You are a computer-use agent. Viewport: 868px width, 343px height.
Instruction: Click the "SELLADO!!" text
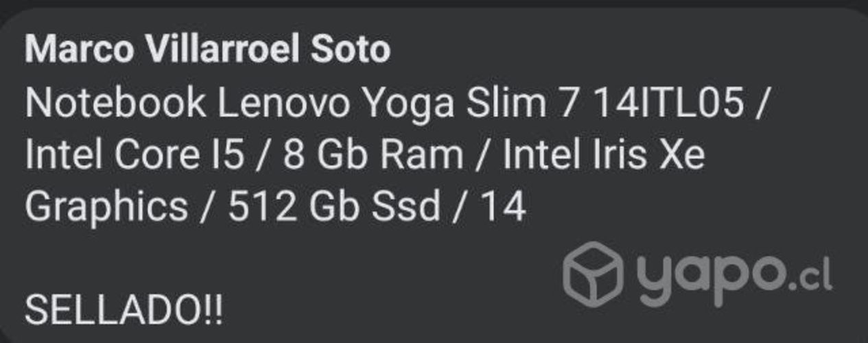click(x=124, y=312)
